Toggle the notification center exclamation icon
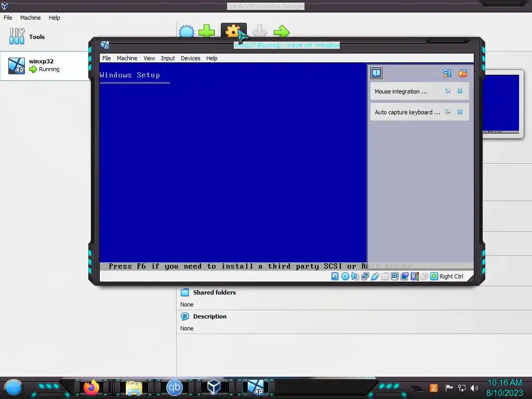The width and height of the screenshot is (532, 399). 376,73
